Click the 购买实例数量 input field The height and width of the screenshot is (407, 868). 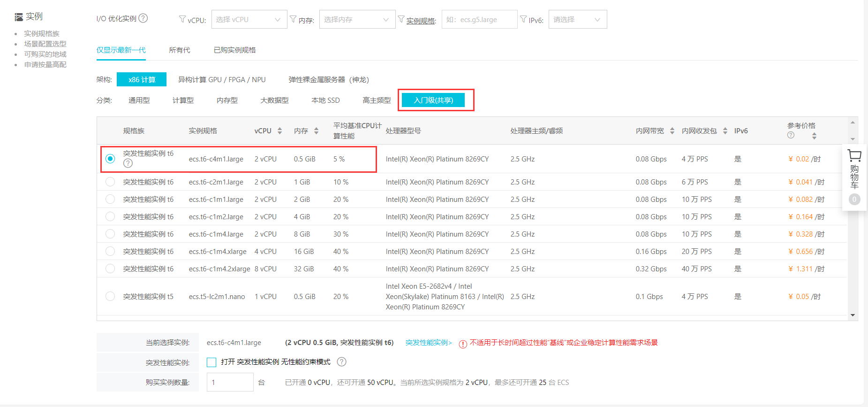[230, 382]
